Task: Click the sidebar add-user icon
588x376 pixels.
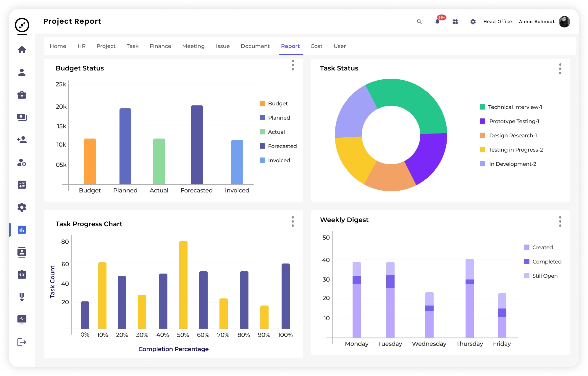Action: click(x=22, y=140)
